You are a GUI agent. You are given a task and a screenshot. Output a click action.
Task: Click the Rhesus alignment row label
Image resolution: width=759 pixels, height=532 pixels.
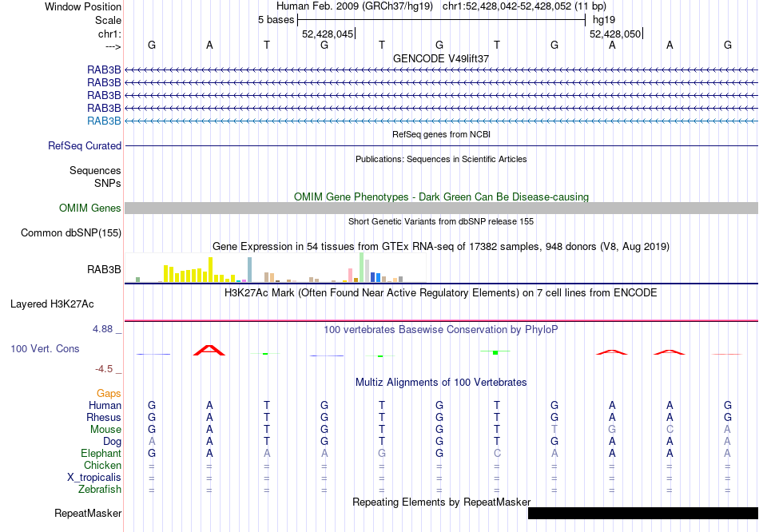(x=104, y=417)
